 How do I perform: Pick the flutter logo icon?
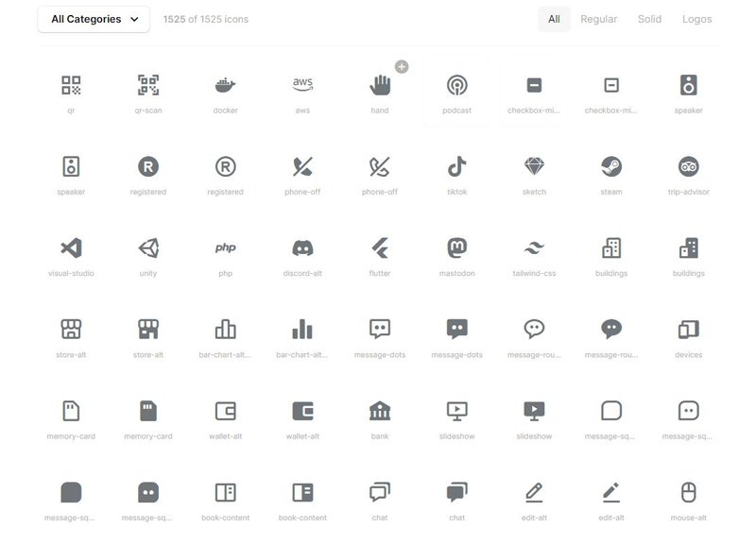tap(380, 248)
